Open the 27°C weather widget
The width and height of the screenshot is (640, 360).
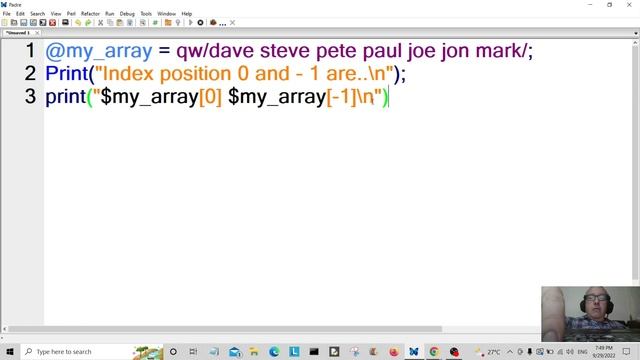[488, 351]
